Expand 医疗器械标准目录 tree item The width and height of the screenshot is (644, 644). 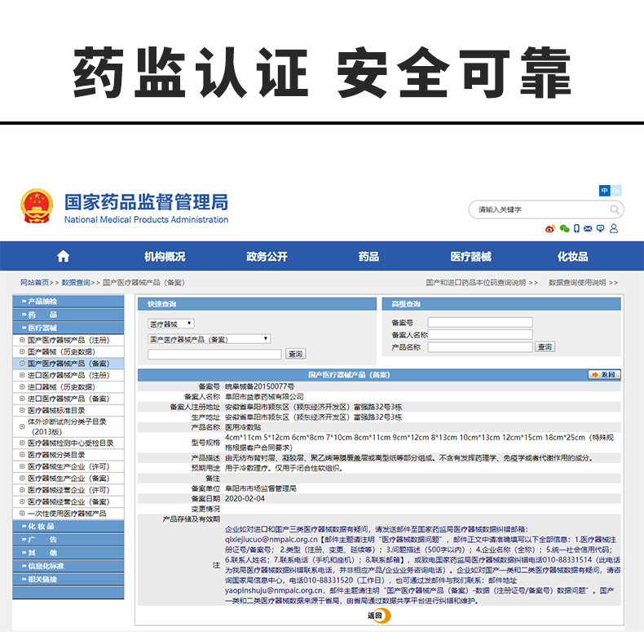tap(22, 410)
